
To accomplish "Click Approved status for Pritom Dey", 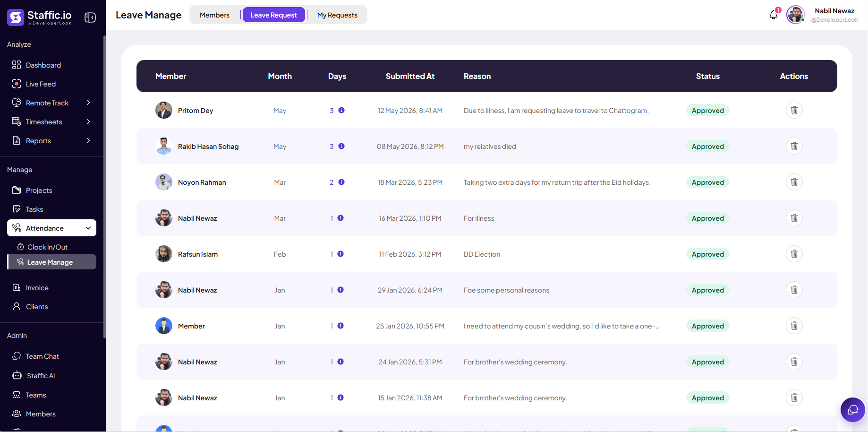I will (x=707, y=110).
